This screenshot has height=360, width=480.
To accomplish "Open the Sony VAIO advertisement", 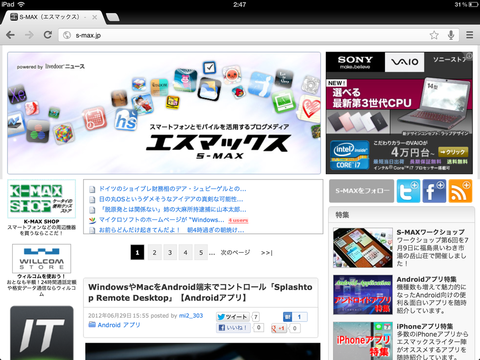I will (399, 113).
